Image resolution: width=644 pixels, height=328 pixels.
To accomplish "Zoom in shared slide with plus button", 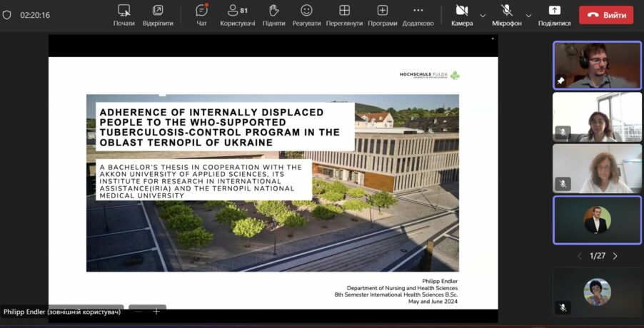I will click(156, 311).
